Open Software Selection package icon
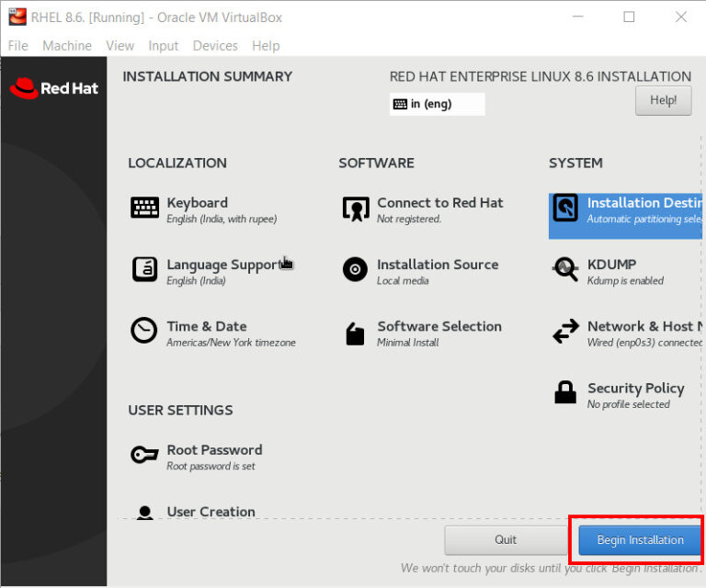Viewport: 706px width, 588px height. [355, 333]
